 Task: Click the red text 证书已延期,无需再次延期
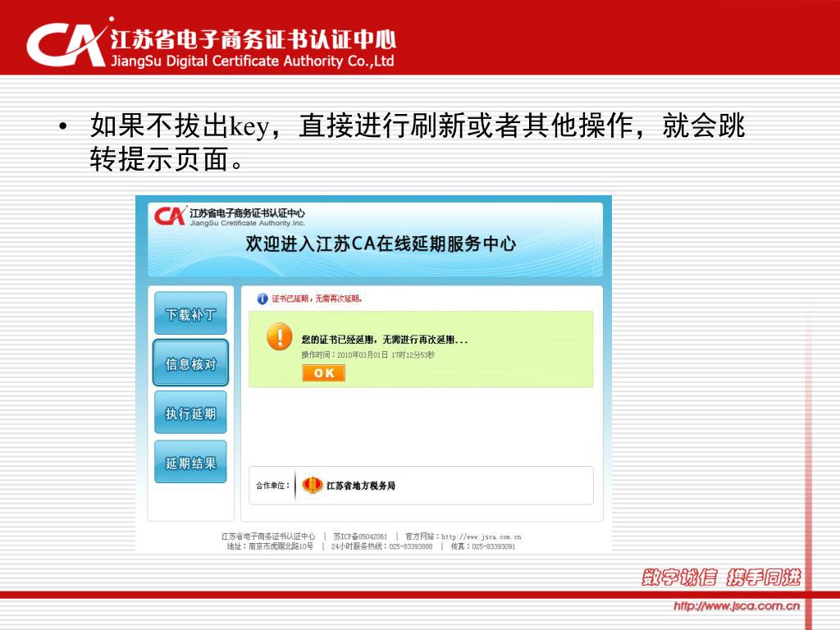coord(317,299)
